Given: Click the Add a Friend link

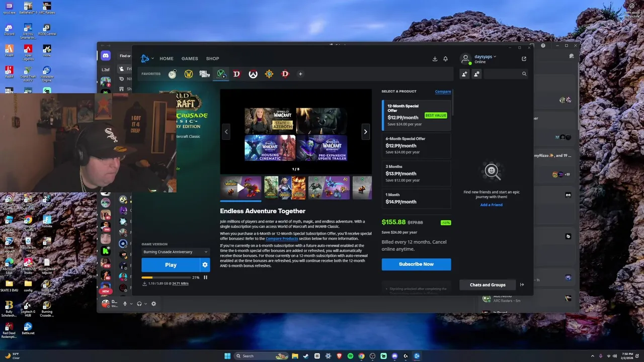Looking at the screenshot, I should (491, 205).
